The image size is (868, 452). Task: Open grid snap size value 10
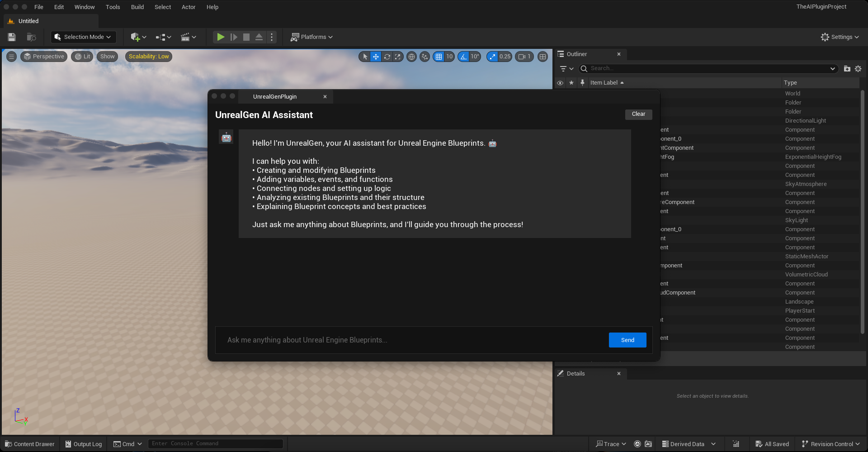tap(449, 57)
